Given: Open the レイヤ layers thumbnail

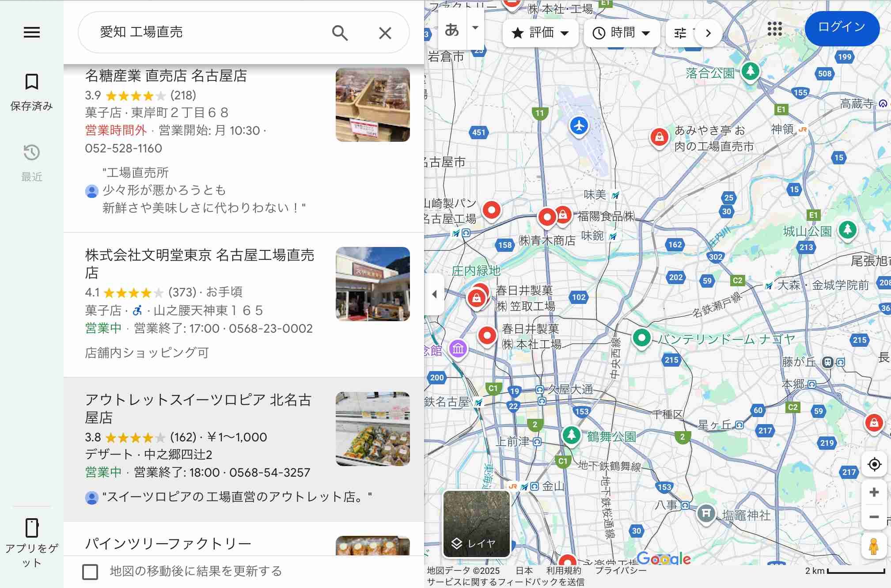Looking at the screenshot, I should (x=476, y=524).
